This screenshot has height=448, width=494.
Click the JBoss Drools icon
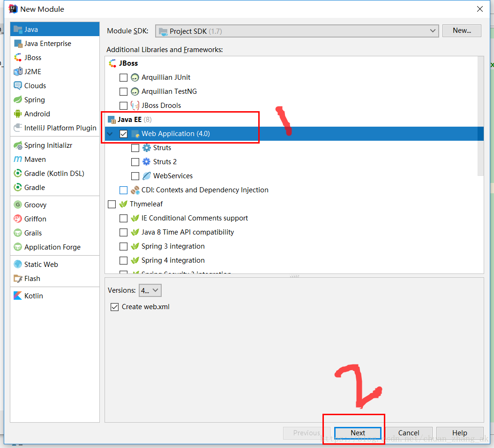(x=135, y=105)
